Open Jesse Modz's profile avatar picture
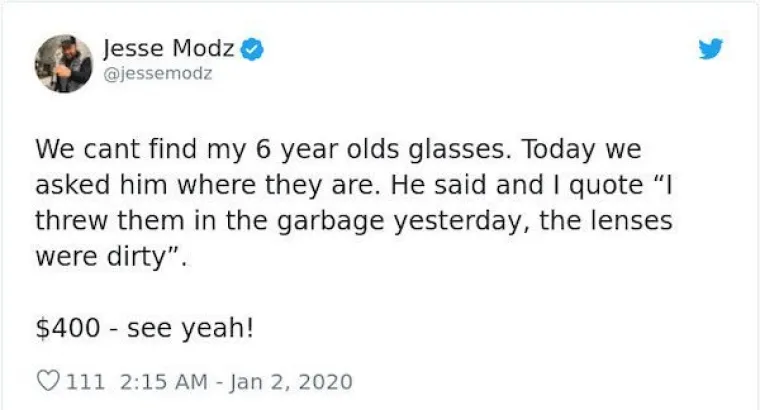The height and width of the screenshot is (410, 760). coord(63,63)
